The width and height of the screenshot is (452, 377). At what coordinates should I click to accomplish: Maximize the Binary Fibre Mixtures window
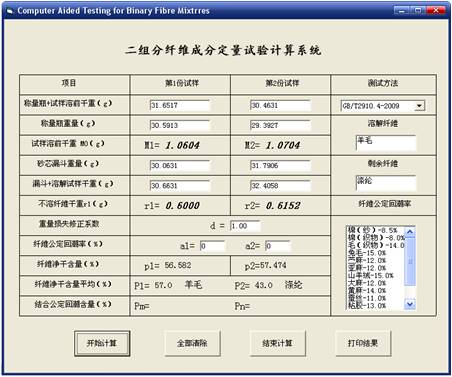pos(418,10)
